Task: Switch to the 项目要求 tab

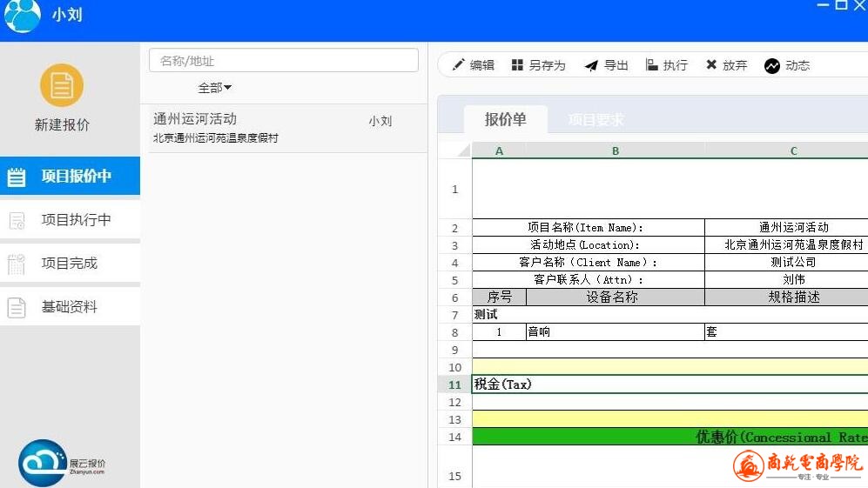Action: tap(595, 120)
